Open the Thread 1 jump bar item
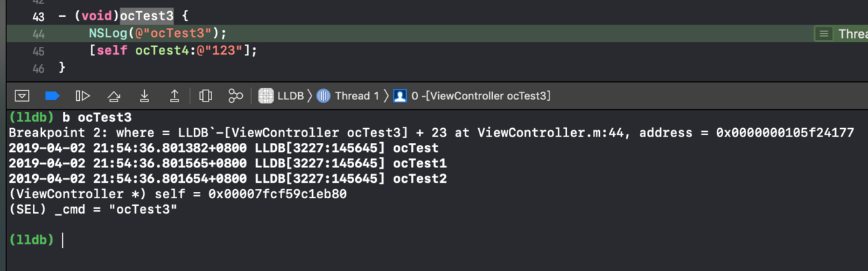This screenshot has height=271, width=868. 347,96
